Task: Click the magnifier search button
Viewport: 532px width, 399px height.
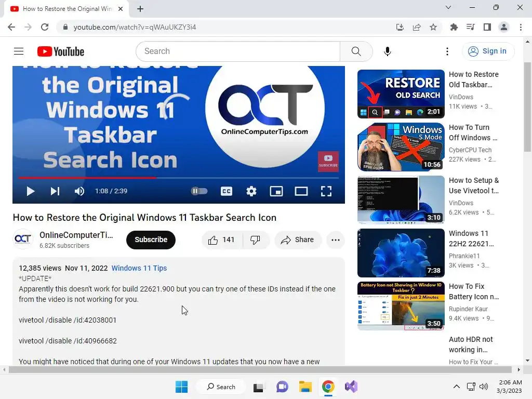Action: point(356,51)
